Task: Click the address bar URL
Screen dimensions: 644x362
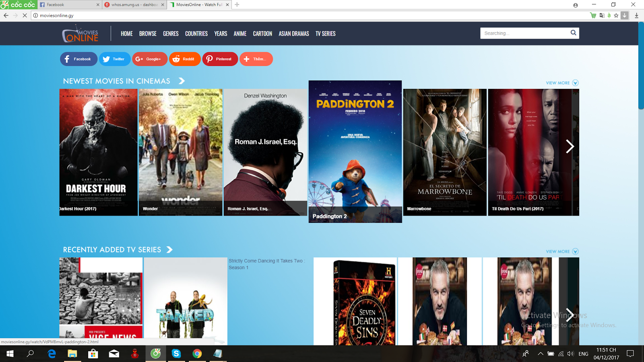Action: 57,16
